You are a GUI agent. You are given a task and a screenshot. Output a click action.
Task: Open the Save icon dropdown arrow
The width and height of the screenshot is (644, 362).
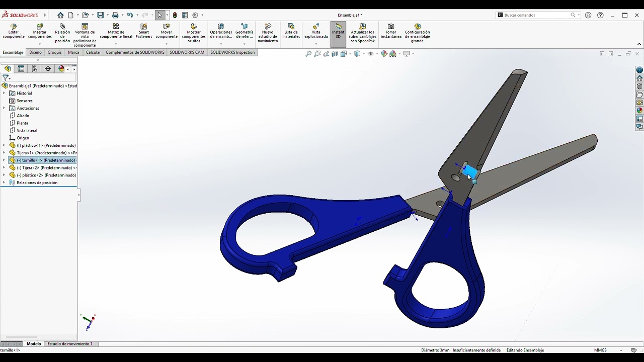pos(107,15)
